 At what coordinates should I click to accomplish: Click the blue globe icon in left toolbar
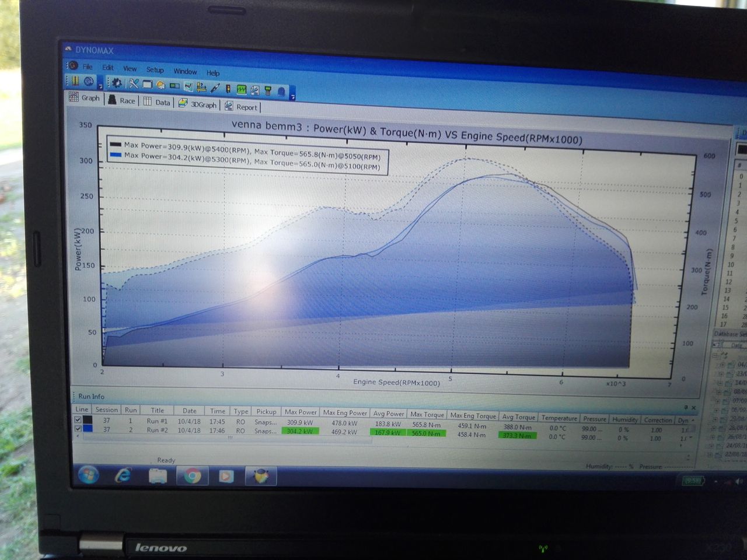(x=89, y=81)
